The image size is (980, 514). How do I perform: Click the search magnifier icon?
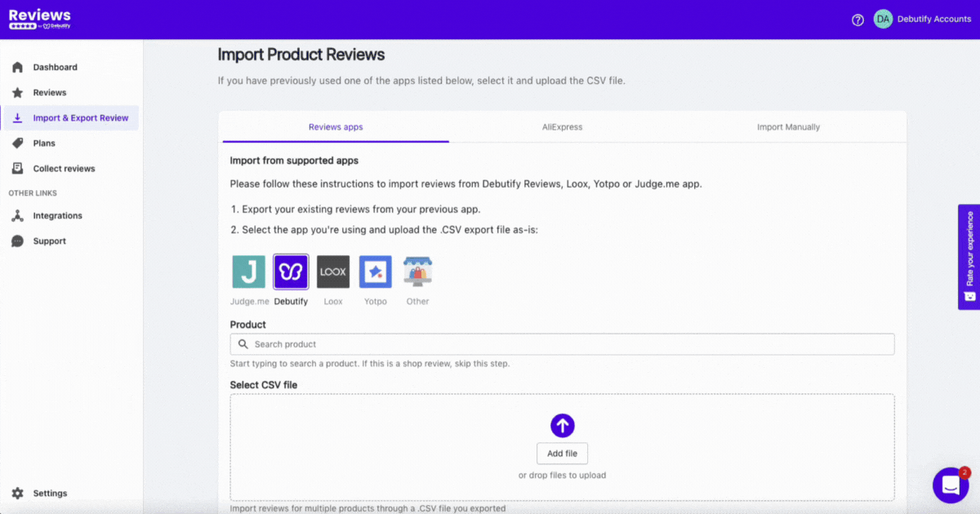click(x=243, y=344)
